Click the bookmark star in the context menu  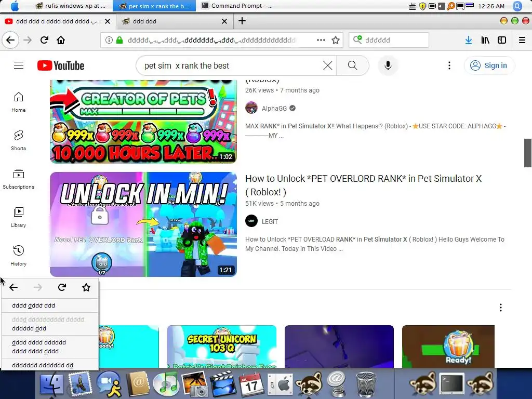coord(86,287)
